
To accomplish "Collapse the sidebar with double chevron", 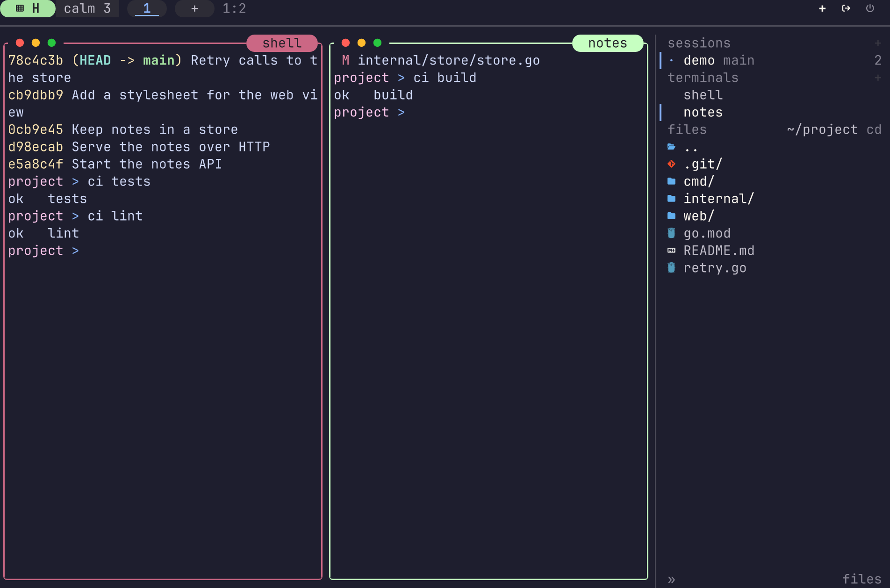I will [x=671, y=580].
